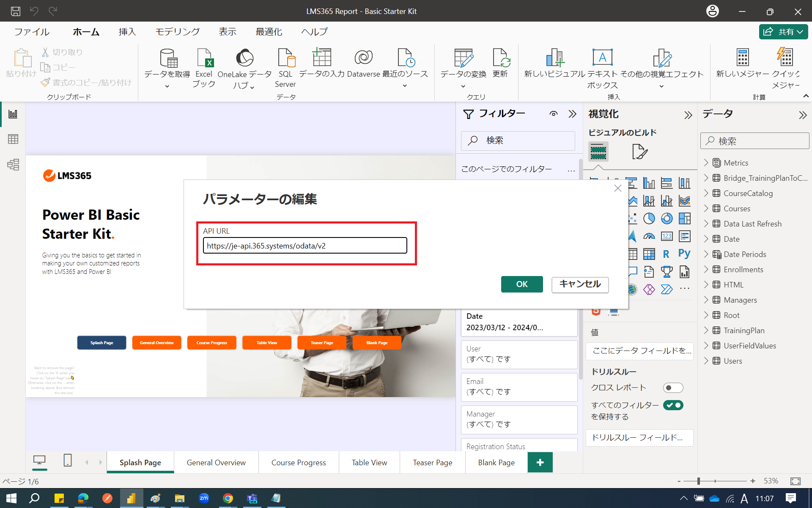This screenshot has height=508, width=812.
Task: Select the ribbon chart visual
Action: click(685, 201)
